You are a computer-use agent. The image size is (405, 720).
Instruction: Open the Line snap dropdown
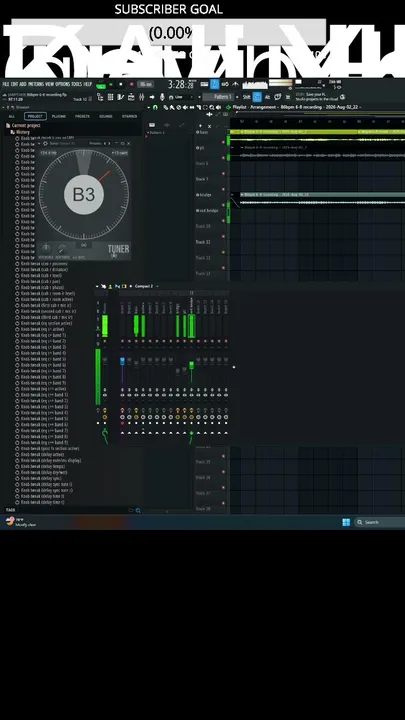(x=182, y=96)
